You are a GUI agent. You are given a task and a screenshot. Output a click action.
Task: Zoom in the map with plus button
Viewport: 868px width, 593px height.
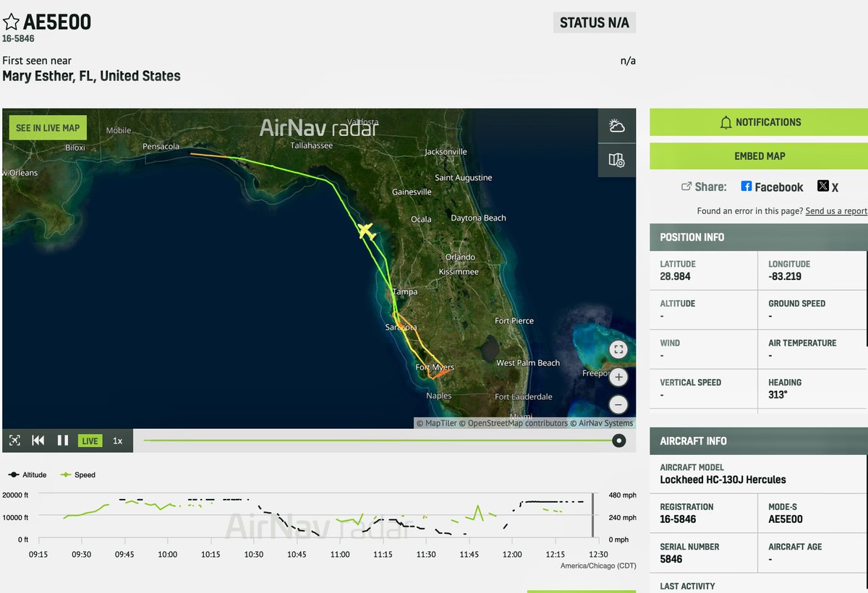618,377
